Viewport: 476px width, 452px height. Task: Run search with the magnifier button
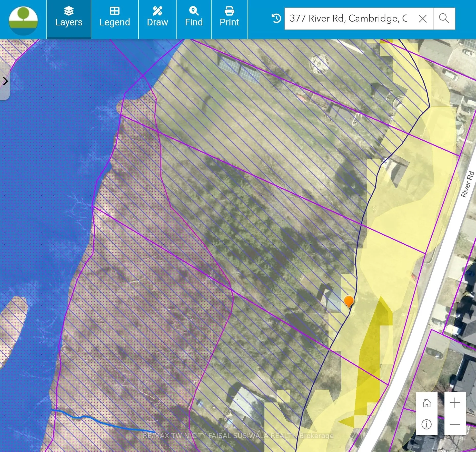[x=444, y=18]
